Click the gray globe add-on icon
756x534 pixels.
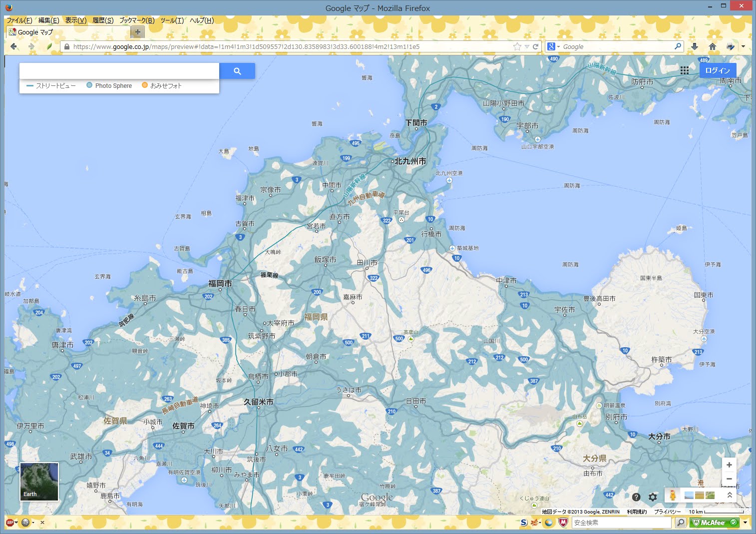click(25, 523)
